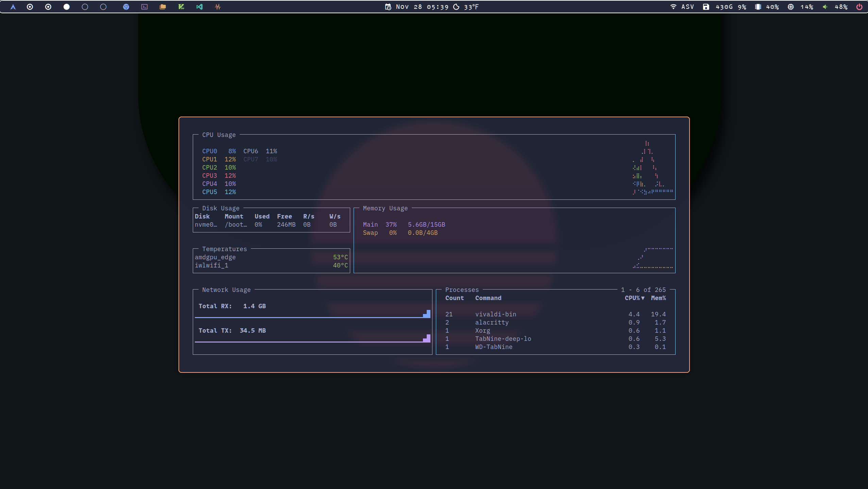Select the vivaldi-bin process row
Image resolution: width=868 pixels, height=489 pixels.
coord(495,314)
